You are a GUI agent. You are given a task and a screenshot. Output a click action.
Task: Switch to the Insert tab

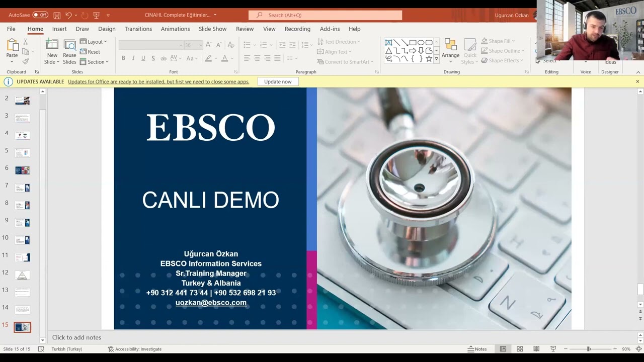point(59,29)
